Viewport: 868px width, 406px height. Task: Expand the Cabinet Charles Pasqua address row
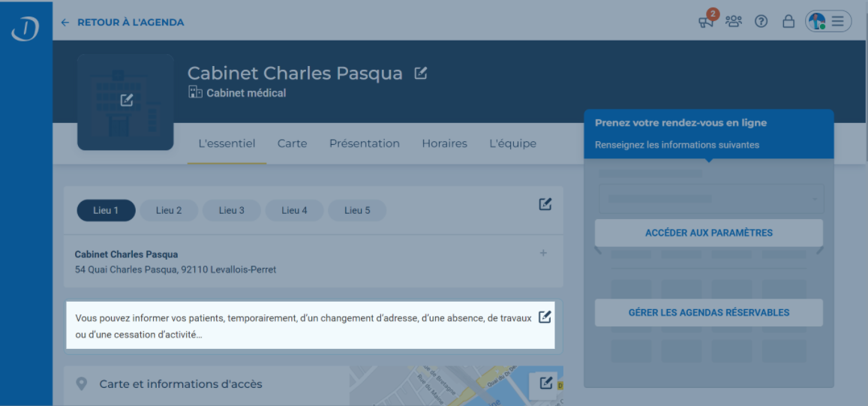point(543,254)
